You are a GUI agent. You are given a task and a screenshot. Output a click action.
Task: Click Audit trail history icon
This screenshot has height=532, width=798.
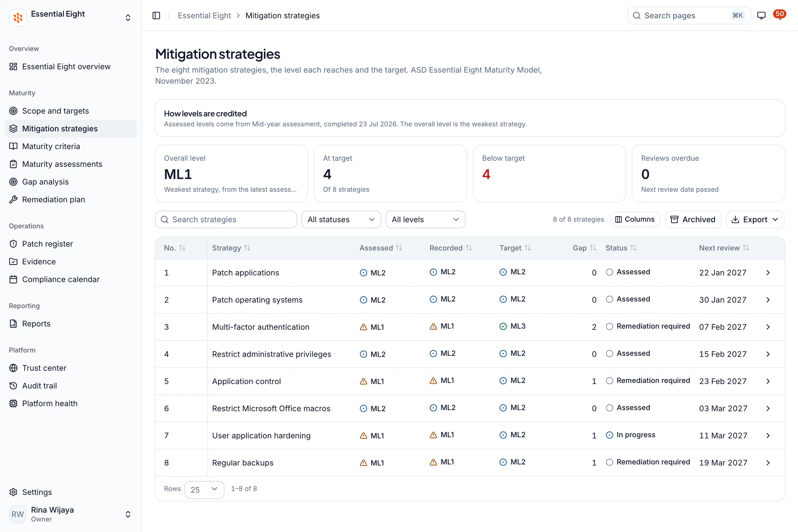pyautogui.click(x=13, y=386)
